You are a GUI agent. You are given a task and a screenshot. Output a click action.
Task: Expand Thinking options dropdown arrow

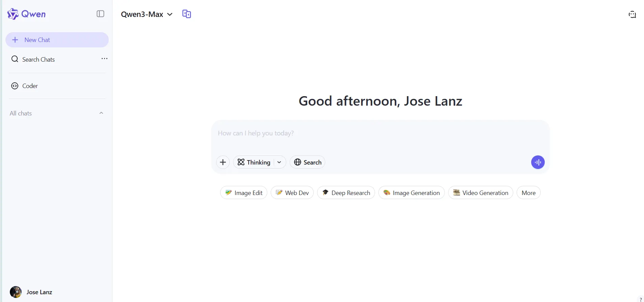point(279,163)
